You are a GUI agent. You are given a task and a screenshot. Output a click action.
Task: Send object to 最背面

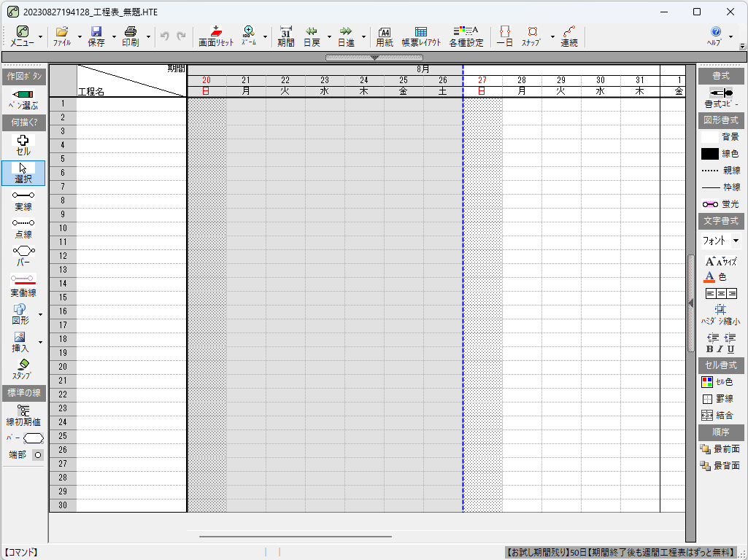coord(720,466)
